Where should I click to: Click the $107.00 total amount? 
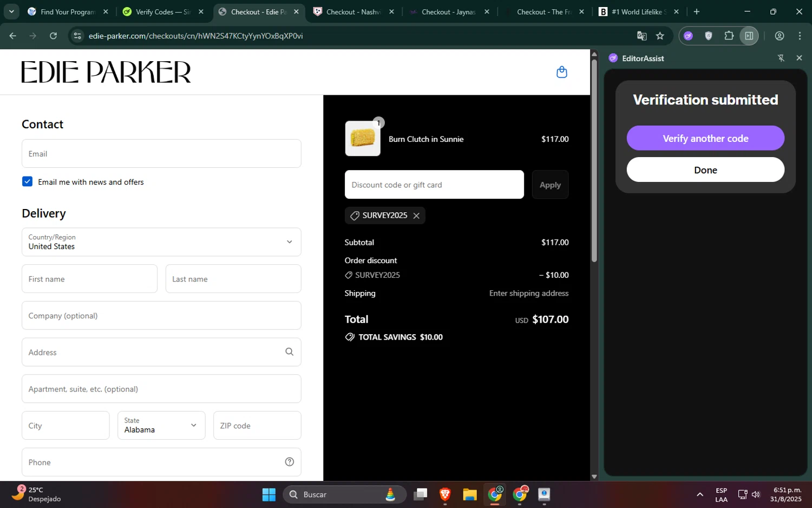click(x=550, y=320)
